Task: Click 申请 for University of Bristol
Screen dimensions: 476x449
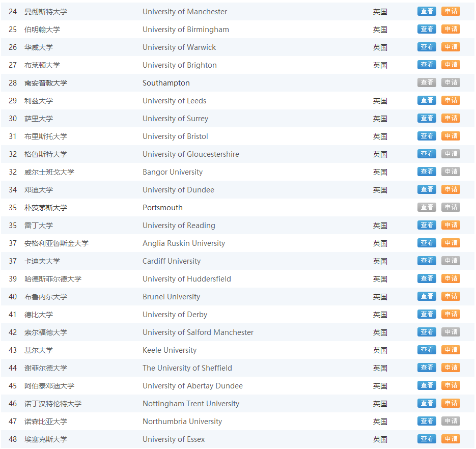Action: coord(451,136)
